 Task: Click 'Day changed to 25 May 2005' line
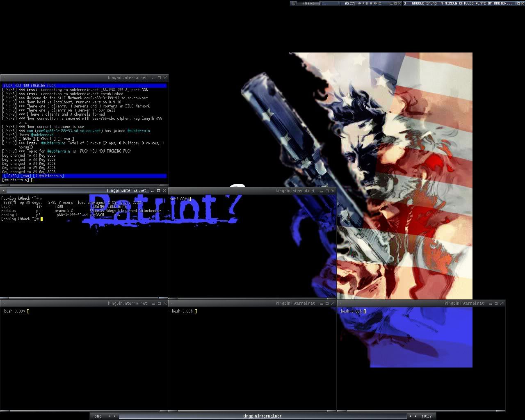pos(29,172)
